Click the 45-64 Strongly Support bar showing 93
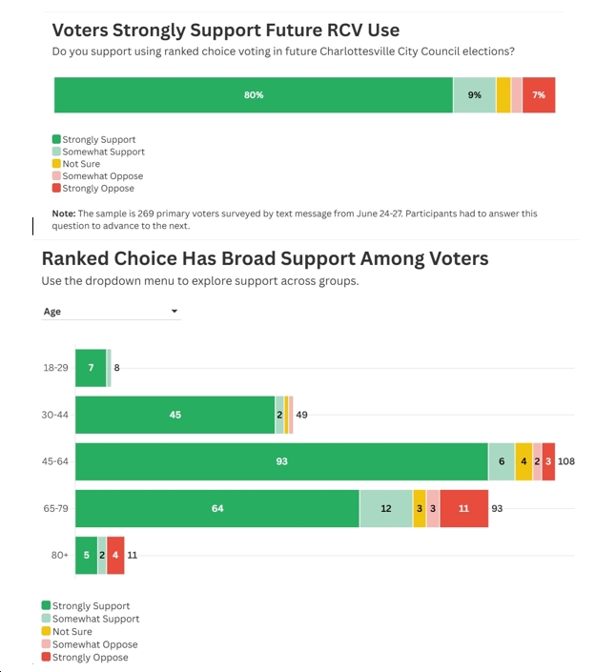The height and width of the screenshot is (672, 616). coord(281,461)
